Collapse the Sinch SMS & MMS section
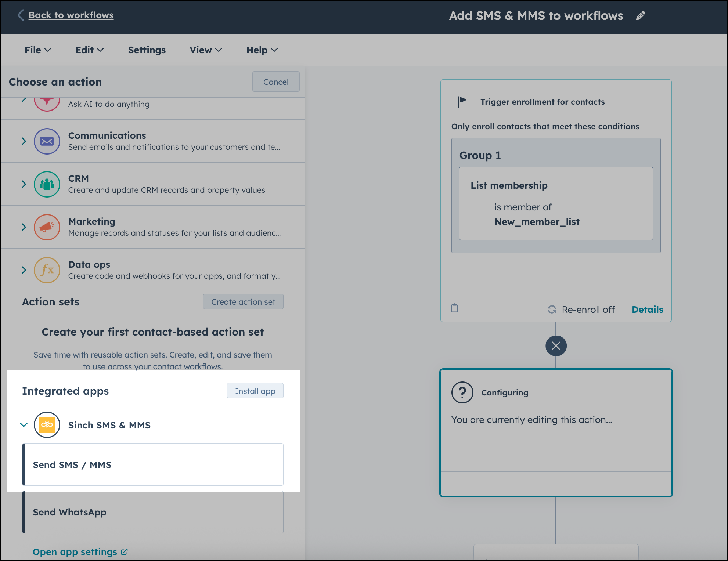This screenshot has width=728, height=561. click(23, 425)
